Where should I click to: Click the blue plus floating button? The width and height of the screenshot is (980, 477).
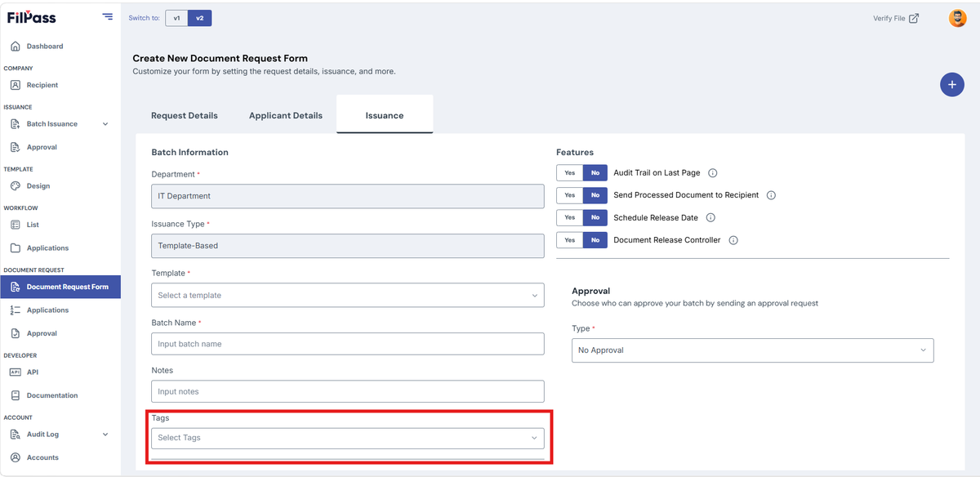(951, 84)
